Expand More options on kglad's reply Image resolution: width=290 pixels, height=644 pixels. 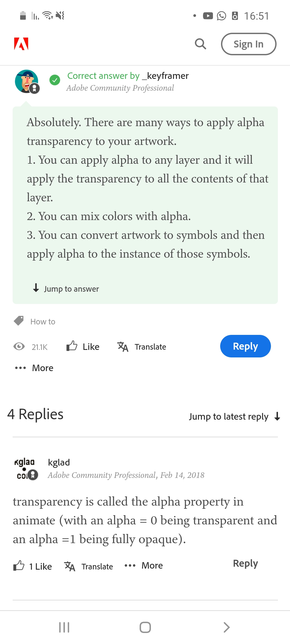[143, 565]
